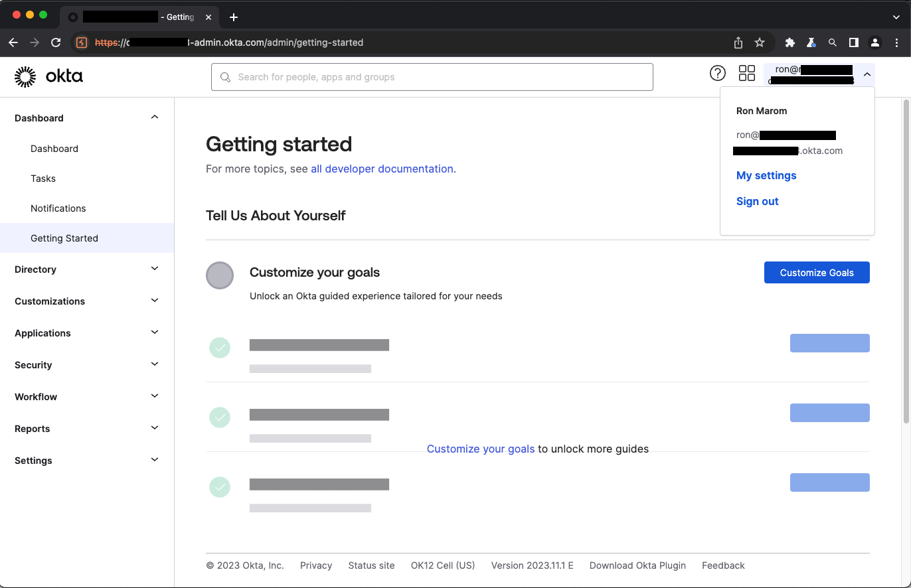Viewport: 911px width, 588px height.
Task: Bookmark page with the star icon
Action: pyautogui.click(x=760, y=42)
